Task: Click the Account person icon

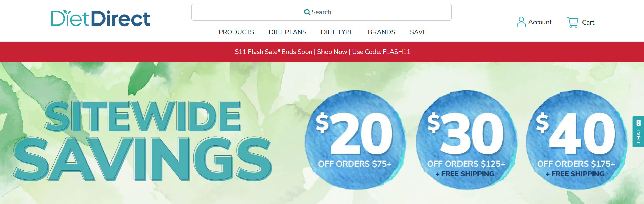Action: click(521, 22)
